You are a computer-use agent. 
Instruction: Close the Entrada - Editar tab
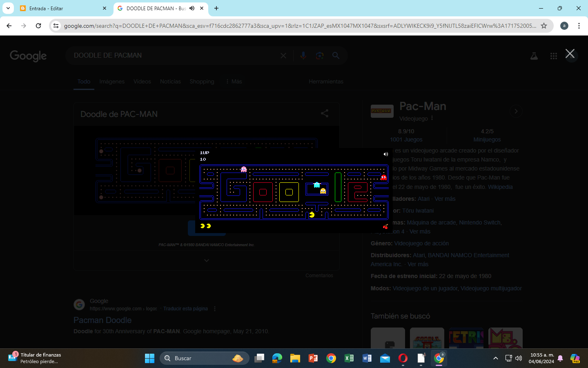[105, 8]
